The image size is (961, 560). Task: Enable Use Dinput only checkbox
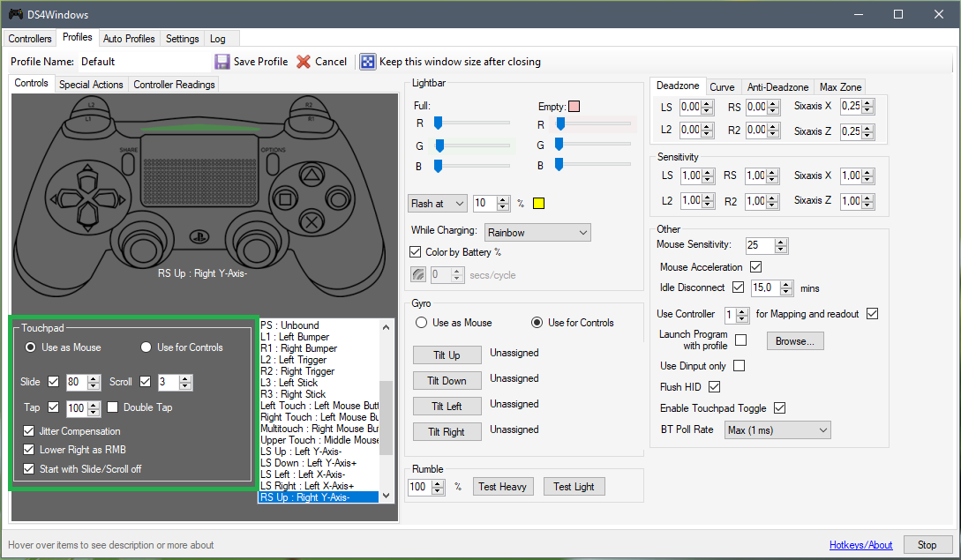(x=740, y=366)
